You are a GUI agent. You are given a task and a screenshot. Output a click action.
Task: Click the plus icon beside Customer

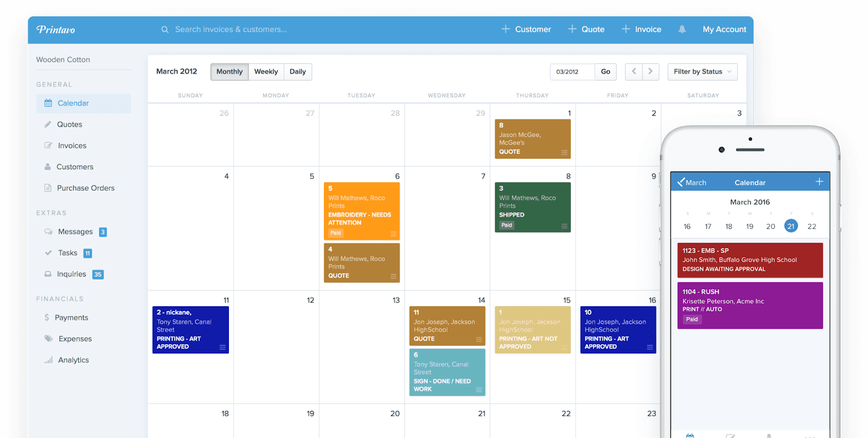tap(506, 29)
